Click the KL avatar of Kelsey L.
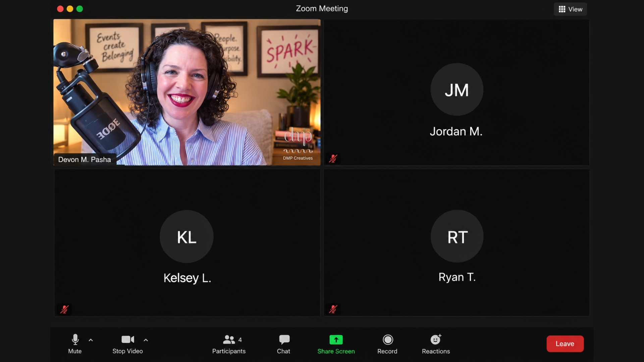The width and height of the screenshot is (644, 362). click(x=186, y=237)
